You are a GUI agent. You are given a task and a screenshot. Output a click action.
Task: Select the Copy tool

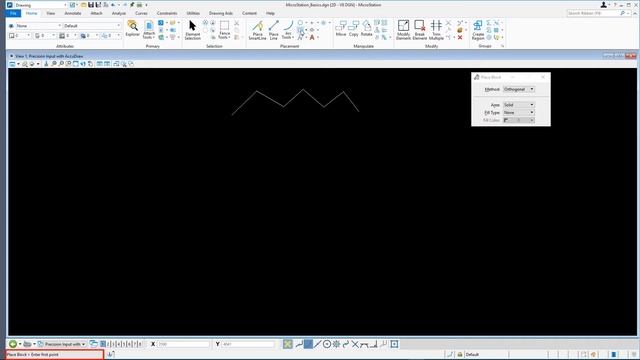coord(353,29)
